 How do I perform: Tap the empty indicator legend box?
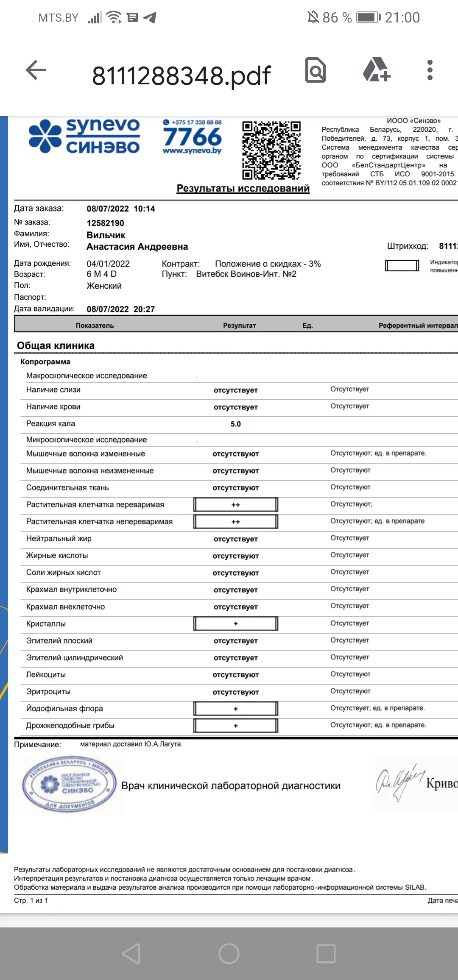click(x=402, y=265)
